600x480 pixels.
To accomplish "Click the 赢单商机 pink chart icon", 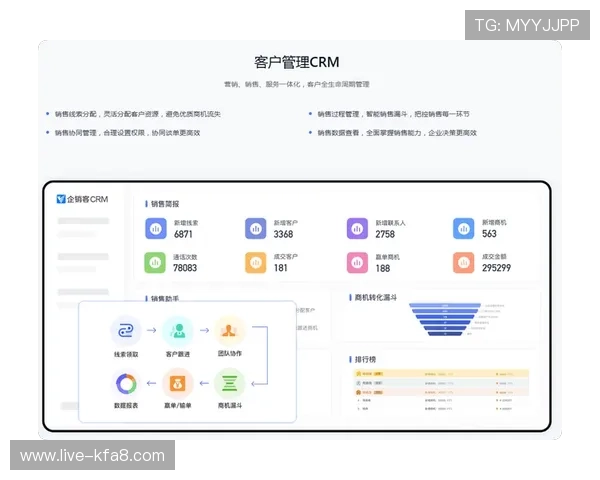I will (357, 263).
